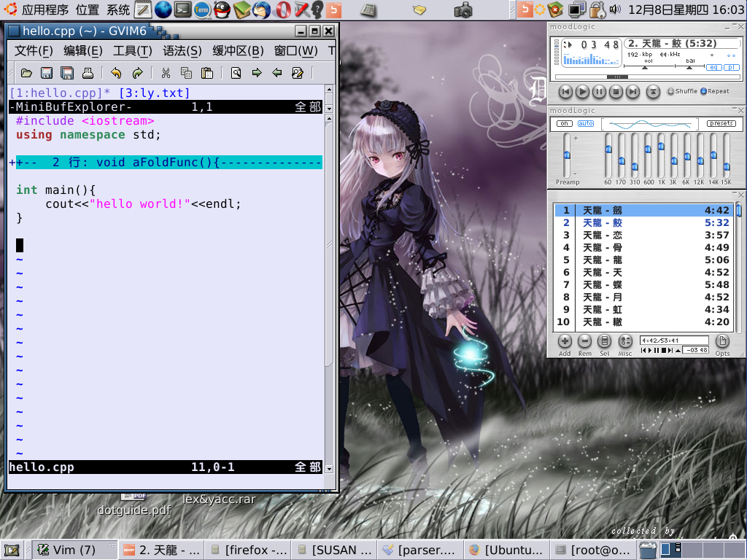Open playlist Opts list options button
The height and width of the screenshot is (560, 747).
click(x=722, y=341)
